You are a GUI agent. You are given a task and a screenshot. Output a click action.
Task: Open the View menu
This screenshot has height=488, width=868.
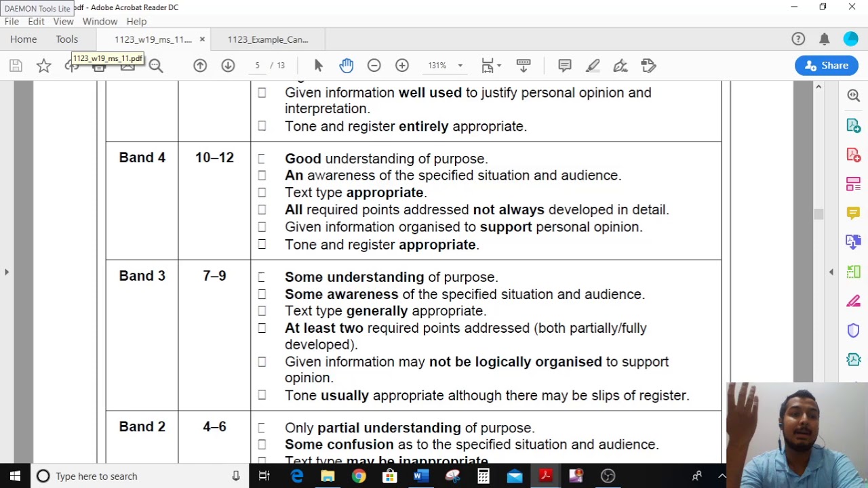[63, 22]
